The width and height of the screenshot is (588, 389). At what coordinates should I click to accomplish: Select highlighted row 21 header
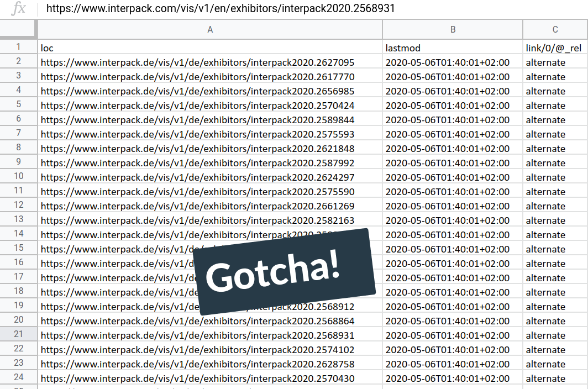pos(18,334)
